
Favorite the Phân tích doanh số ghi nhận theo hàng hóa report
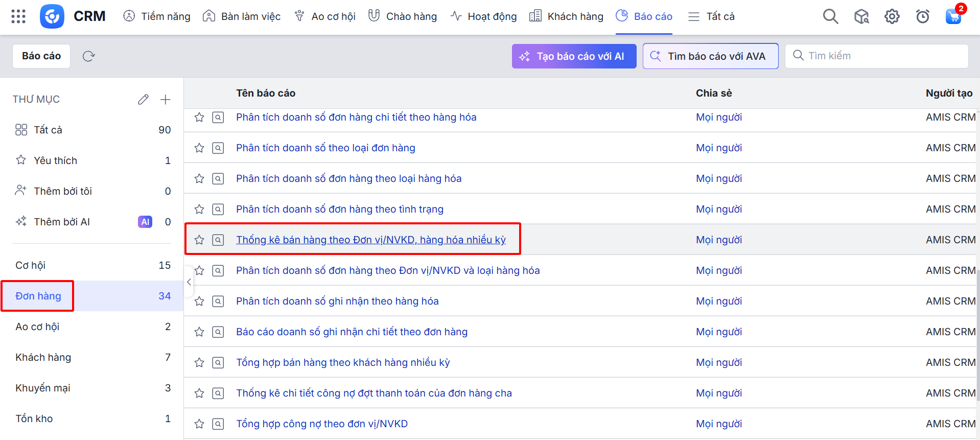tap(199, 302)
